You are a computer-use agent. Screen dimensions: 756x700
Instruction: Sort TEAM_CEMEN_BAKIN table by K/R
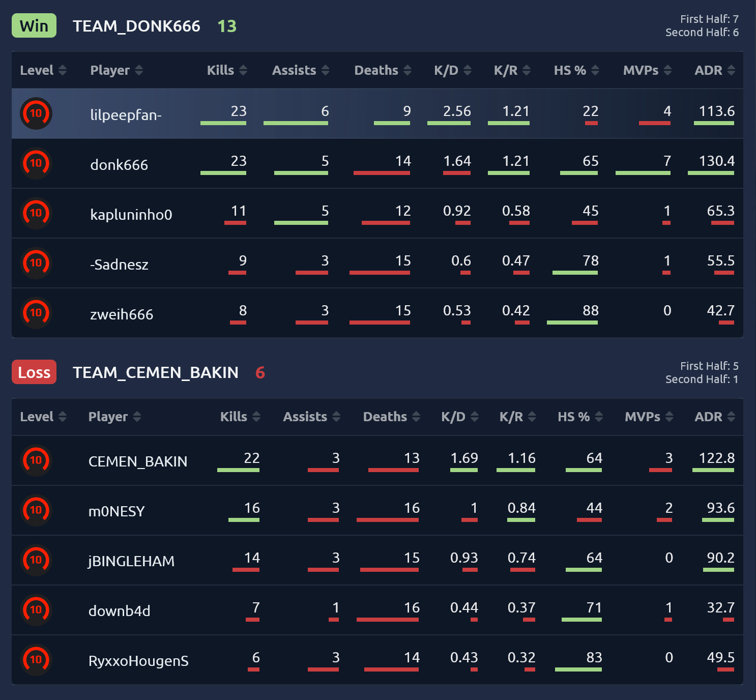(x=518, y=417)
